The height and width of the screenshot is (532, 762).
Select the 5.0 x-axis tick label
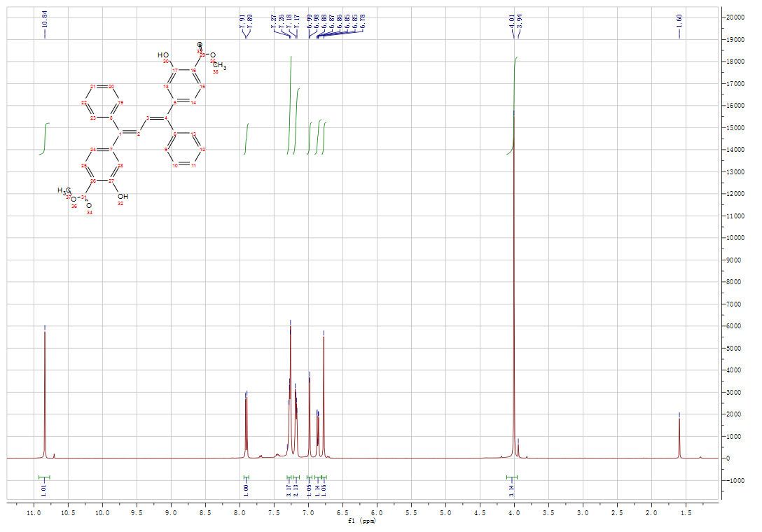coord(445,513)
